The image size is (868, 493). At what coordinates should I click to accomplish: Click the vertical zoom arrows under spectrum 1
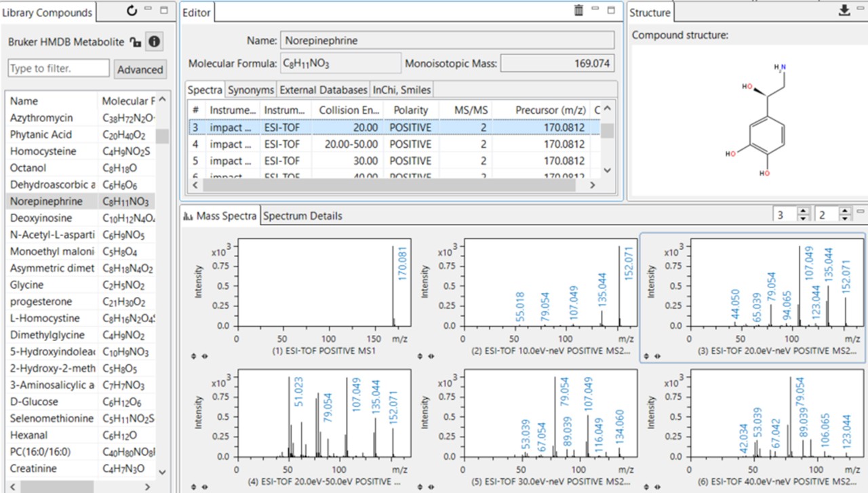pyautogui.click(x=194, y=356)
